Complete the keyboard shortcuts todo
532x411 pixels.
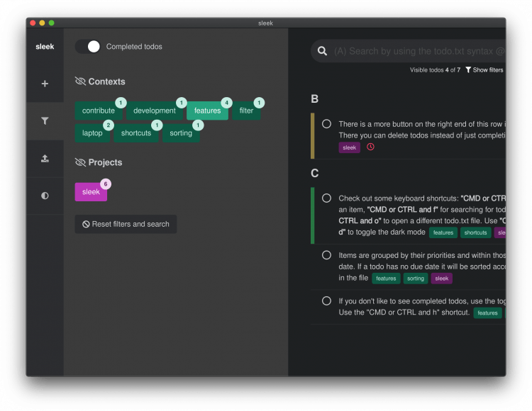[326, 198]
